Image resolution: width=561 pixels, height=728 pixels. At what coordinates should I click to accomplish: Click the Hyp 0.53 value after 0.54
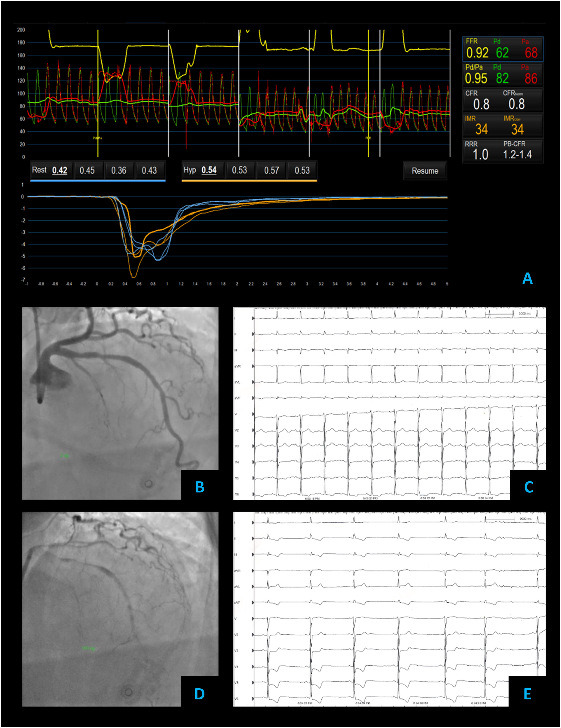pyautogui.click(x=239, y=170)
